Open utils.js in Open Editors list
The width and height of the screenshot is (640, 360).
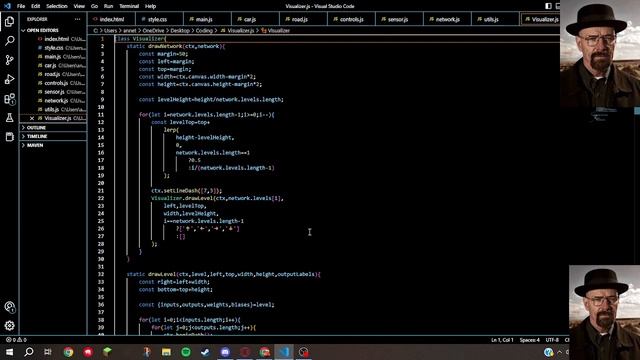point(53,110)
